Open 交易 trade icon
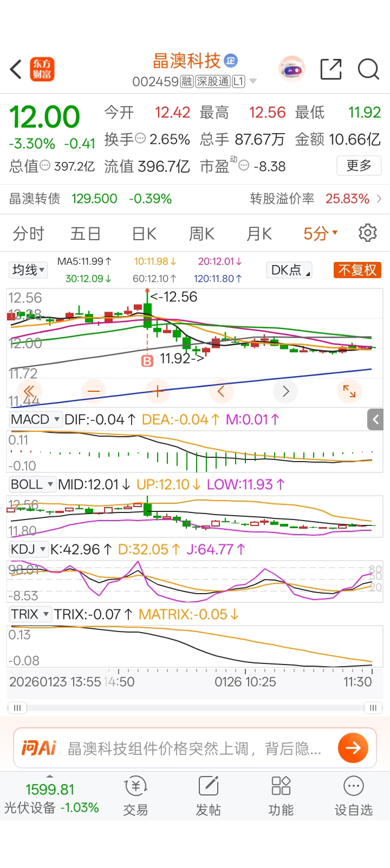 (x=135, y=796)
